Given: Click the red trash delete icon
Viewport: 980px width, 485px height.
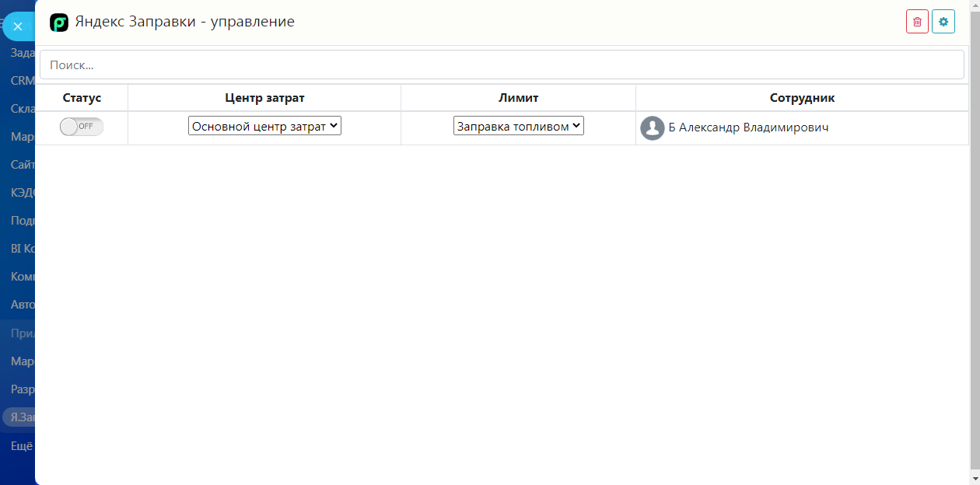Looking at the screenshot, I should (917, 22).
